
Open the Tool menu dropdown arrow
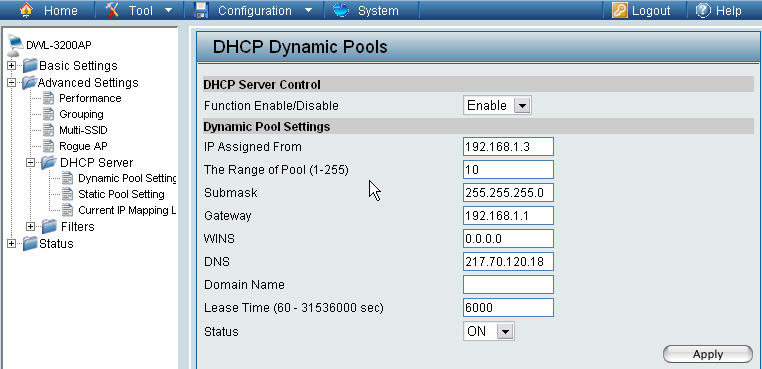point(169,10)
